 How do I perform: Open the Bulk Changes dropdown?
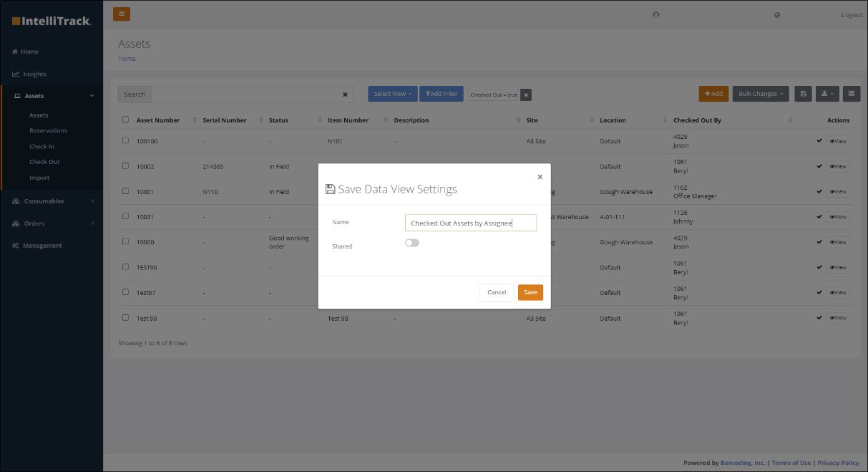pyautogui.click(x=761, y=94)
